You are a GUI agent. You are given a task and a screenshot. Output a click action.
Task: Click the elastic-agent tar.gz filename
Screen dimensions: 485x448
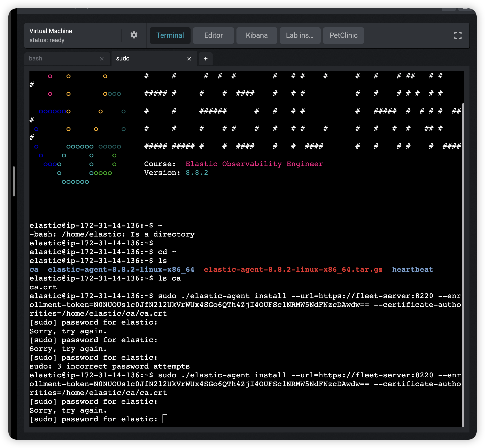[x=293, y=269]
